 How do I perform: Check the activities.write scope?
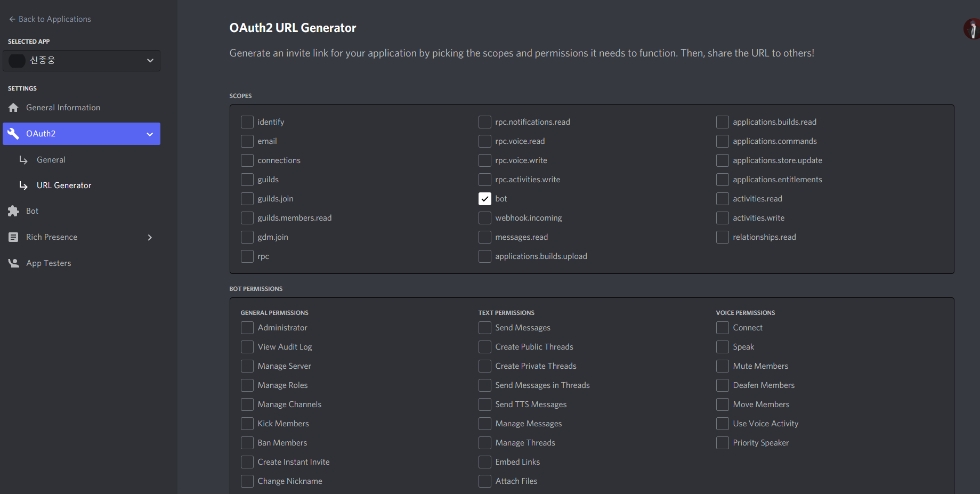pos(723,218)
